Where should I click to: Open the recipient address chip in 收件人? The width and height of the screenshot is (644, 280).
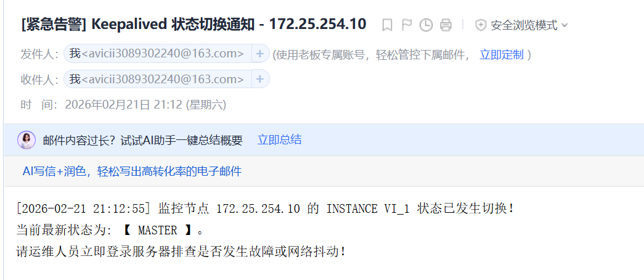(x=158, y=79)
